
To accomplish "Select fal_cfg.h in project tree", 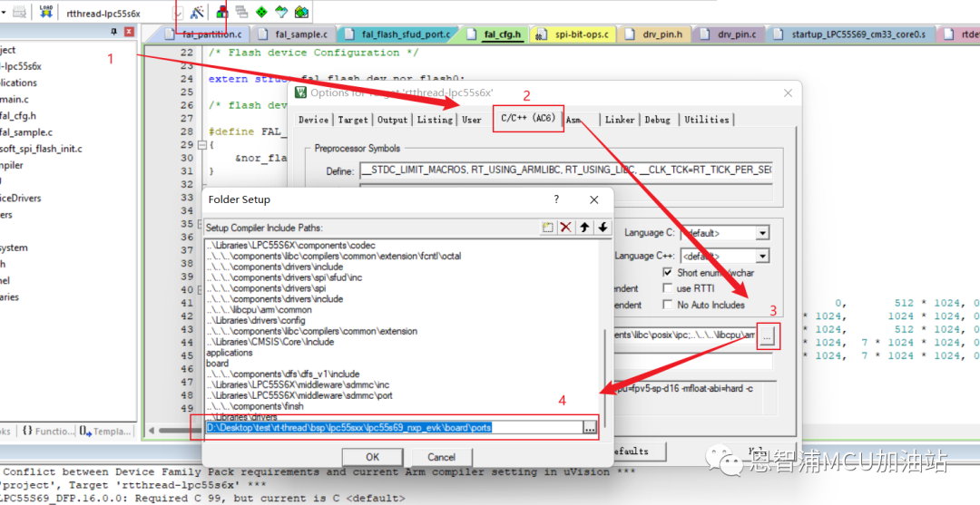I will click(17, 115).
